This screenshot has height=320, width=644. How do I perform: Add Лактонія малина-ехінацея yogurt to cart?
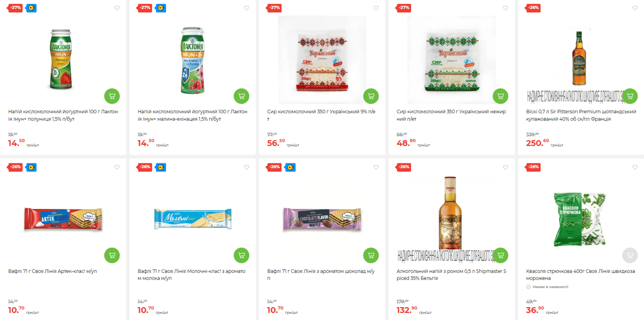[x=241, y=96]
